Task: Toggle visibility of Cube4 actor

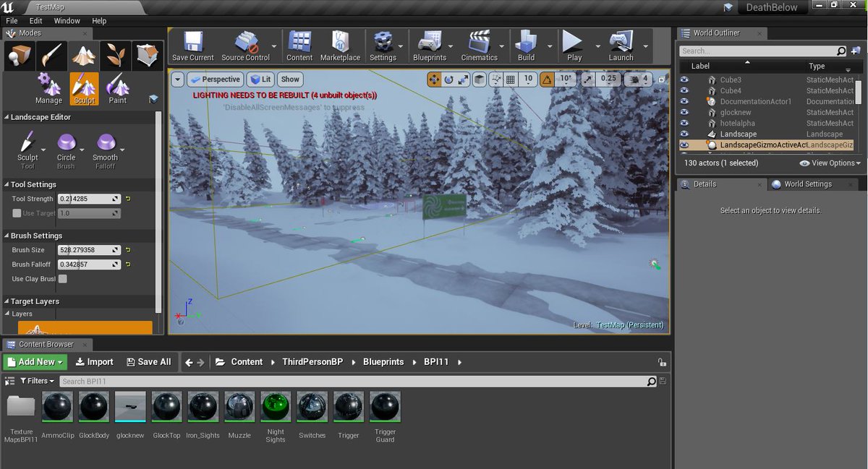Action: point(684,91)
